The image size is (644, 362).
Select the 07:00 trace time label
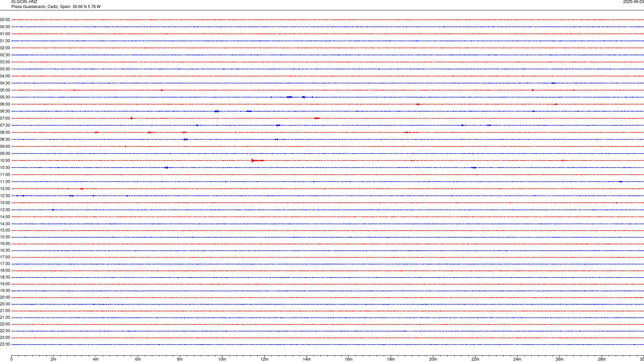tap(5, 118)
